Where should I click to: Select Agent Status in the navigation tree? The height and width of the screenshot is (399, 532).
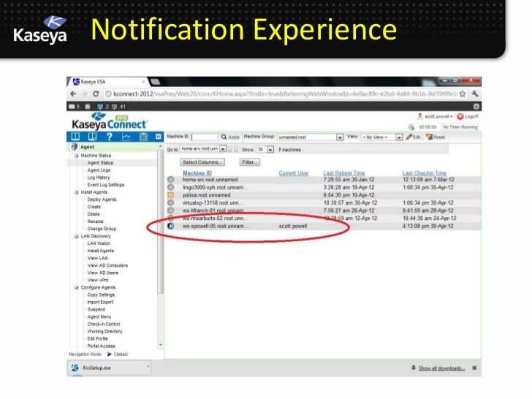coord(100,163)
